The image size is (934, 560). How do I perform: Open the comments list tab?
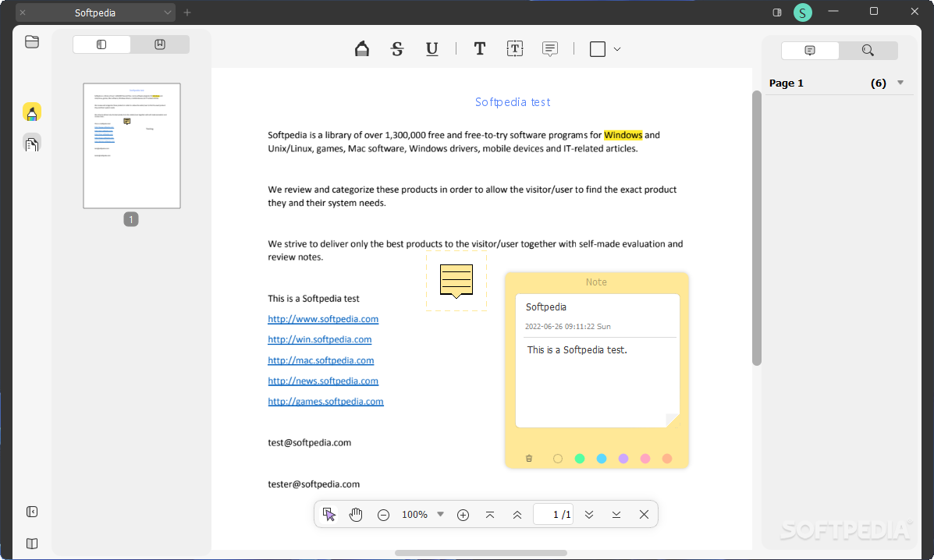(x=809, y=51)
